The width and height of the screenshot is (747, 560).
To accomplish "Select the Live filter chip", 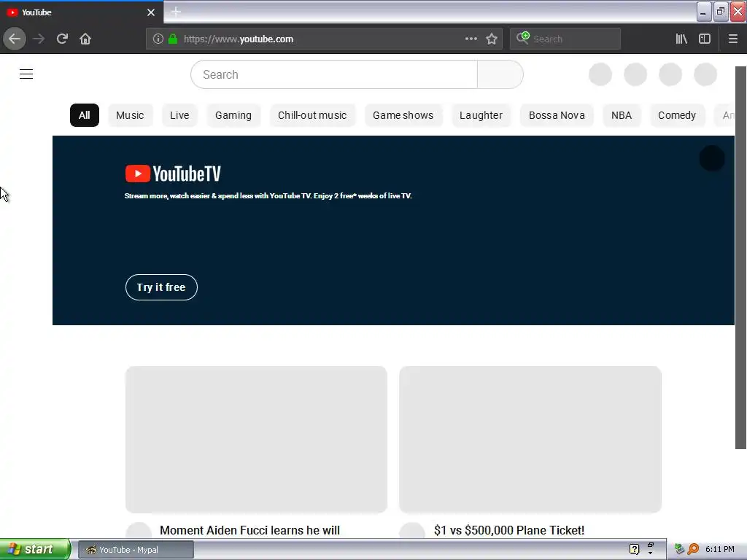I will click(179, 115).
